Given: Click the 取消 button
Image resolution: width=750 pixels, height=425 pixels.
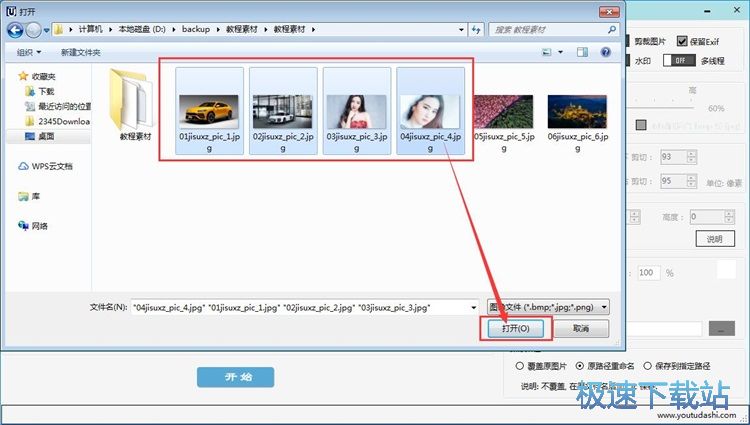Looking at the screenshot, I should click(581, 328).
